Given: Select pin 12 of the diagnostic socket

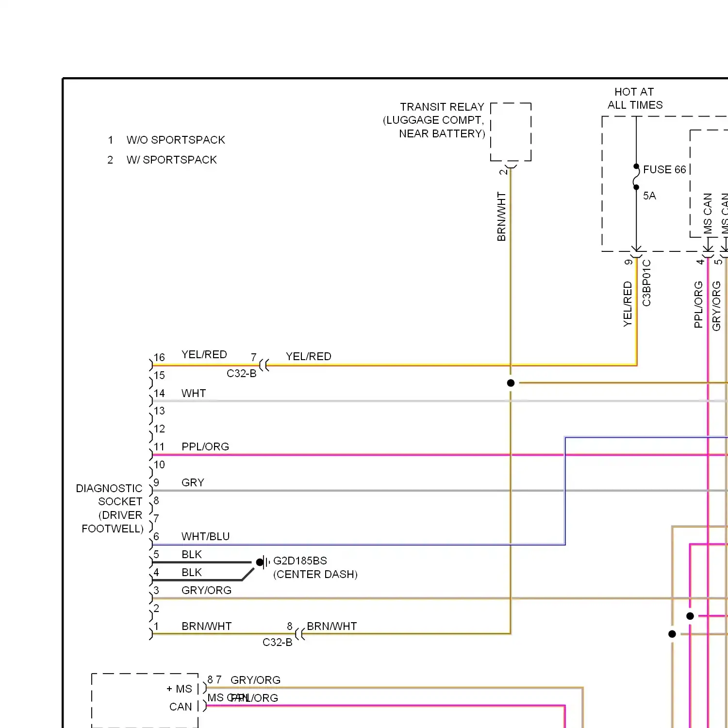Looking at the screenshot, I should coord(159,429).
